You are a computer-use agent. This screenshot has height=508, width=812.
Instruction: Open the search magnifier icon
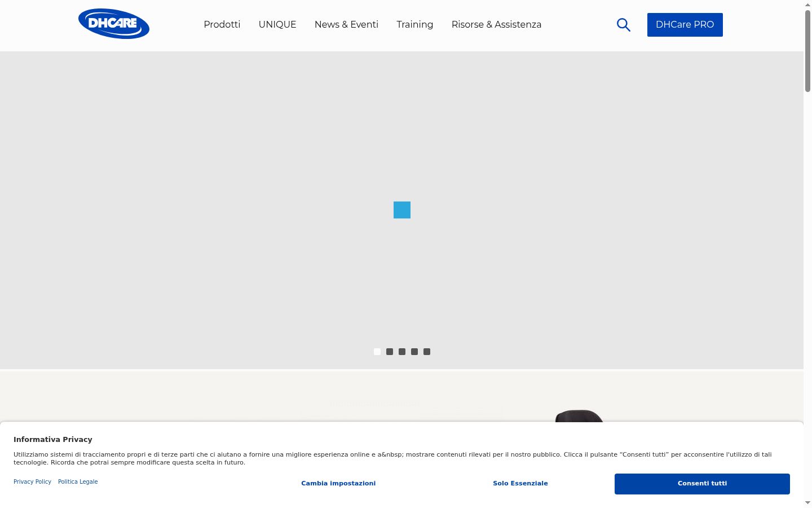point(623,25)
